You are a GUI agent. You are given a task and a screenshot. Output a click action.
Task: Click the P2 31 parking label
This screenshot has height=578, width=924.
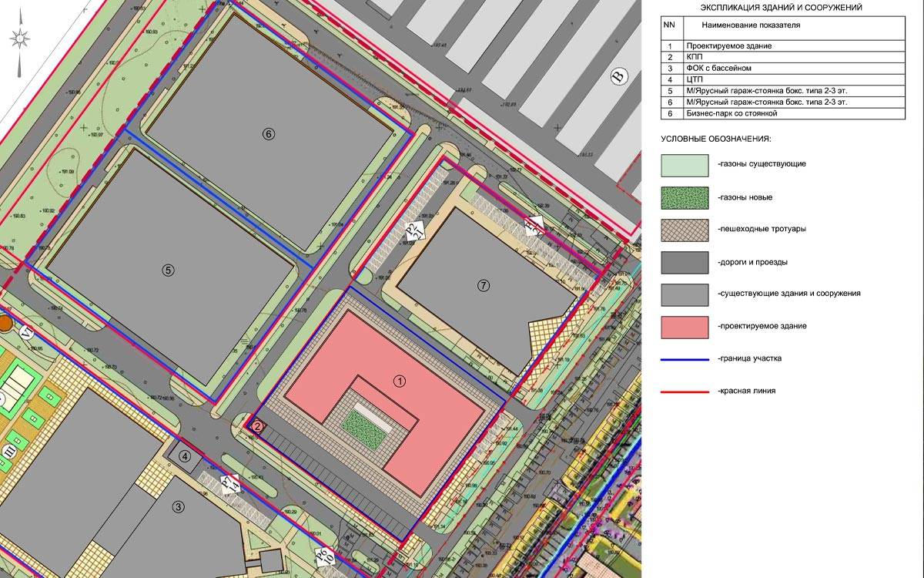415,230
